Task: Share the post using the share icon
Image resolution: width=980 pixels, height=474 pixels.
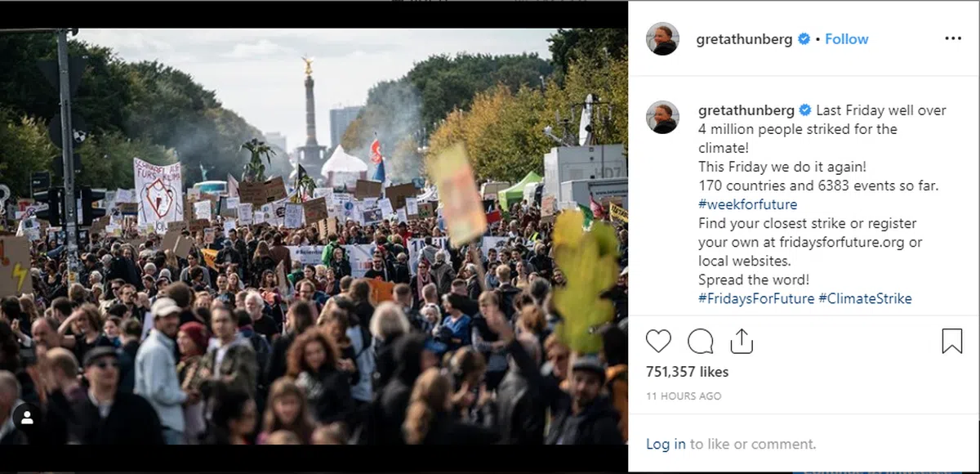Action: (742, 341)
